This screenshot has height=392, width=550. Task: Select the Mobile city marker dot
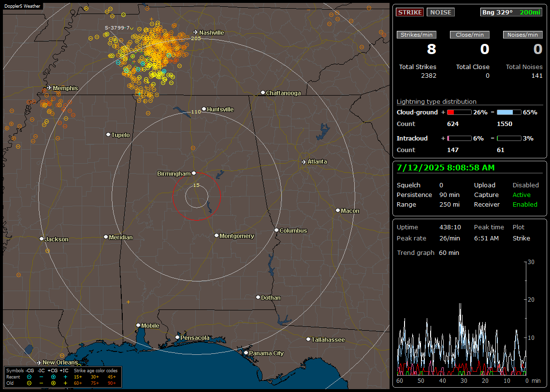click(x=138, y=325)
